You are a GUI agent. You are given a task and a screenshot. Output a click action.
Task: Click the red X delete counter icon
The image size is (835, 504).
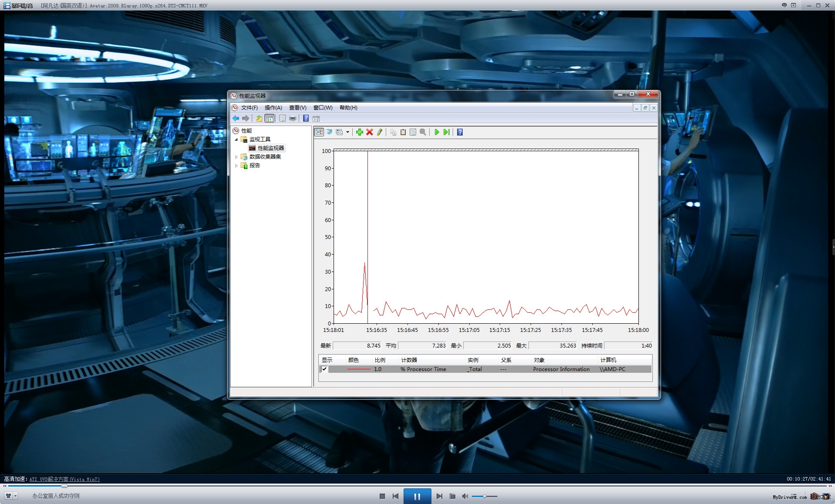369,132
